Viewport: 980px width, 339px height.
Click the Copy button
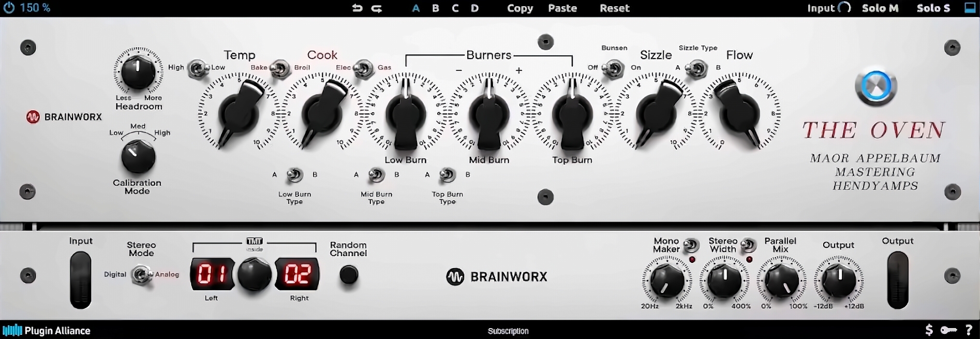point(520,8)
